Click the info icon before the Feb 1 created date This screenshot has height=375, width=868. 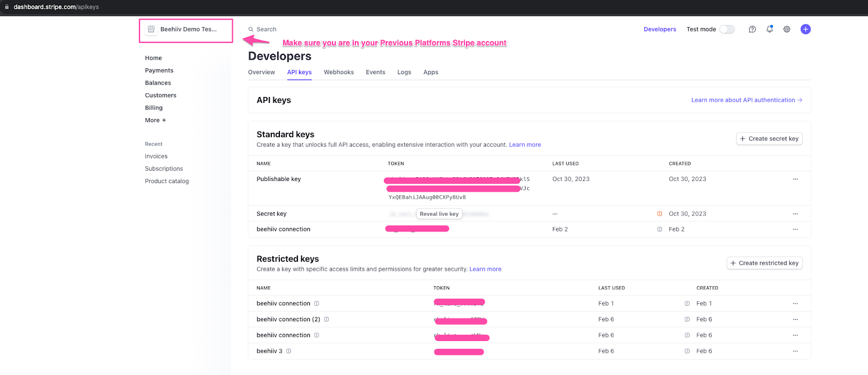687,303
